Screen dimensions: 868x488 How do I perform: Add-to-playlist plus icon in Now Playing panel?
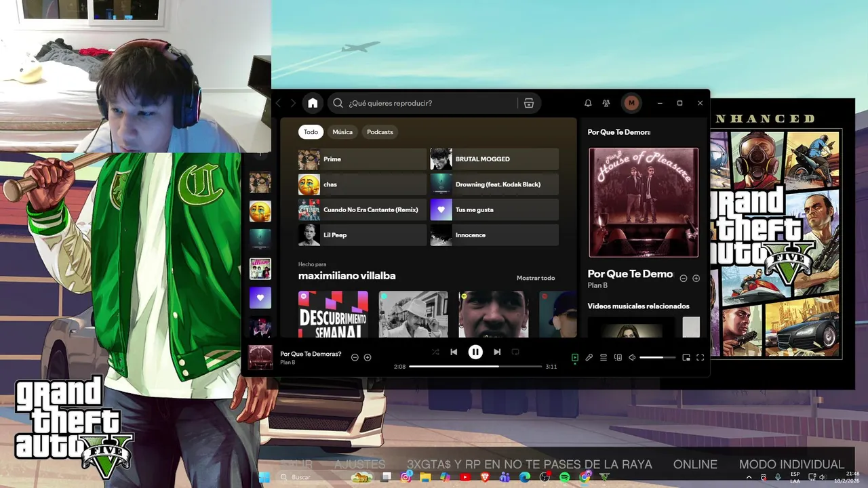(x=696, y=279)
